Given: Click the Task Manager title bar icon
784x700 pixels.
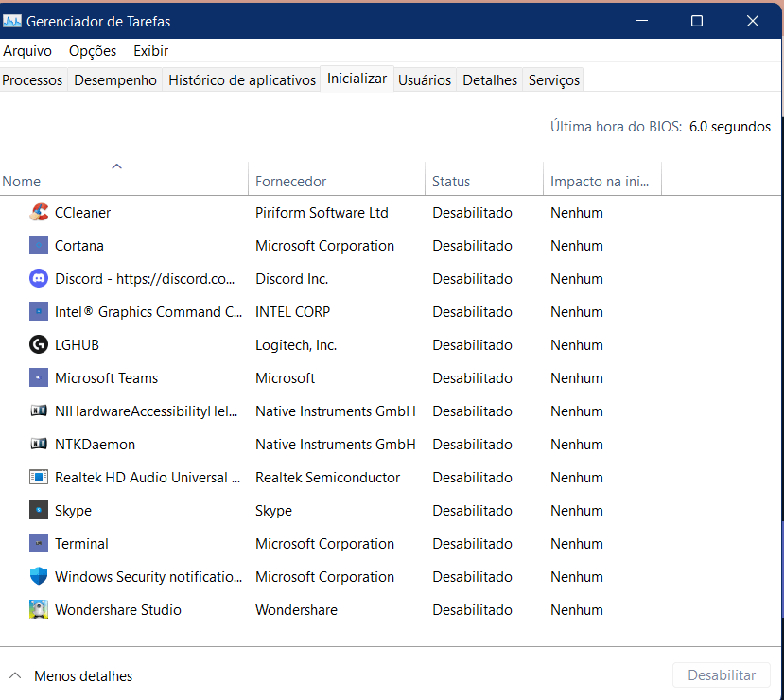Looking at the screenshot, I should point(12,21).
